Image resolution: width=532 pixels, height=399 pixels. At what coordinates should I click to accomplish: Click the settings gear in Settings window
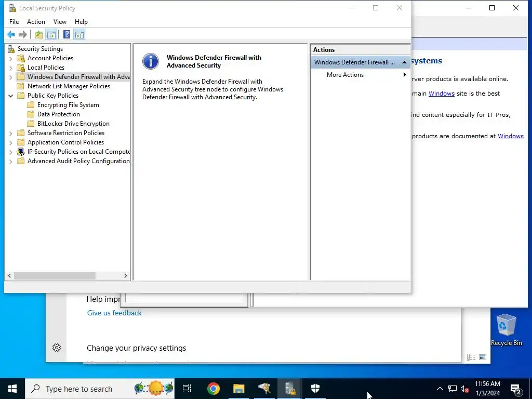point(57,348)
